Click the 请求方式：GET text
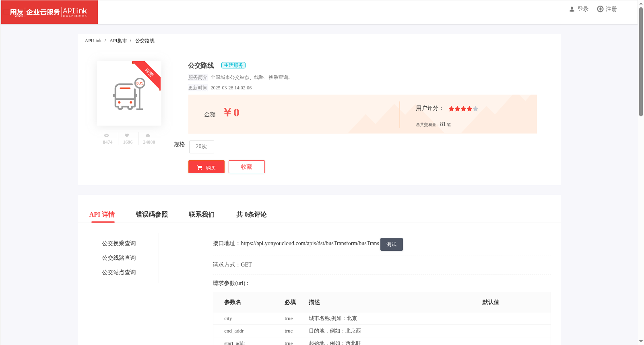This screenshot has width=644, height=345. point(232,264)
